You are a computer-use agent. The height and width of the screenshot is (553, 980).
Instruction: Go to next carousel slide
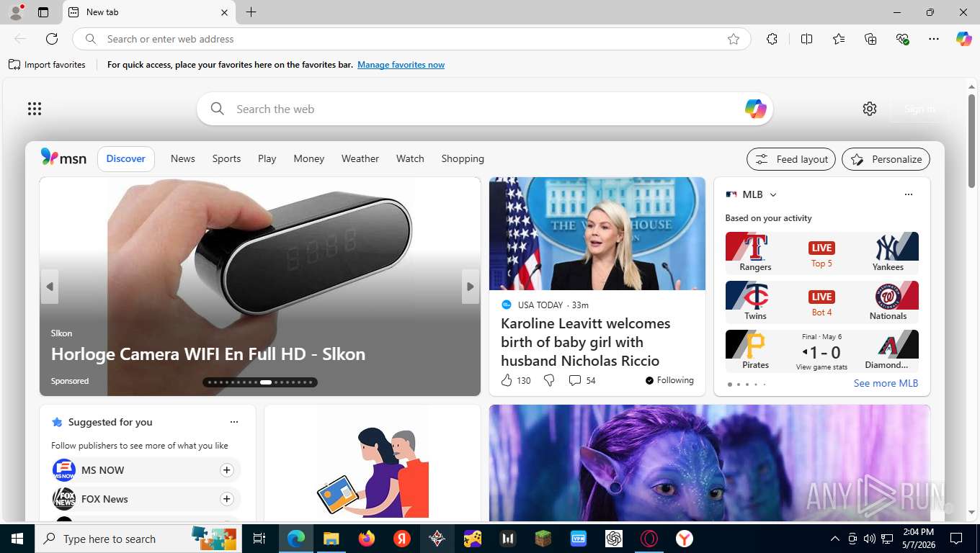click(471, 287)
